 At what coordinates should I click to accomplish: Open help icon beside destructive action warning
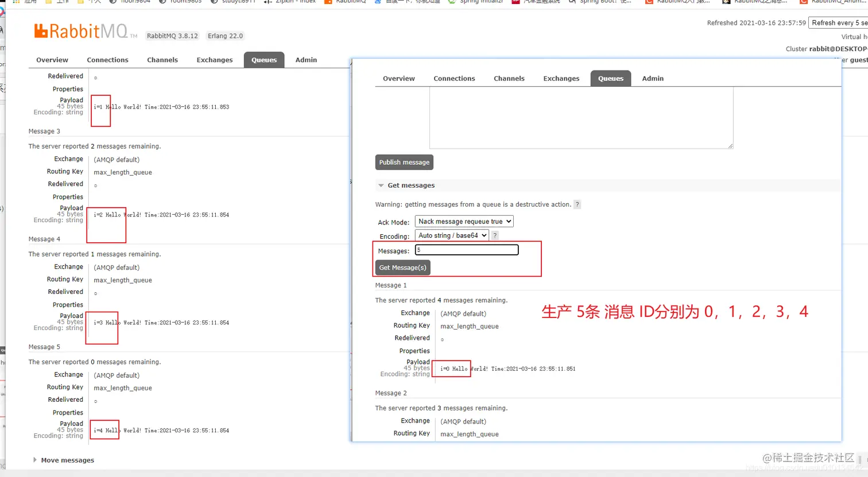pyautogui.click(x=578, y=204)
